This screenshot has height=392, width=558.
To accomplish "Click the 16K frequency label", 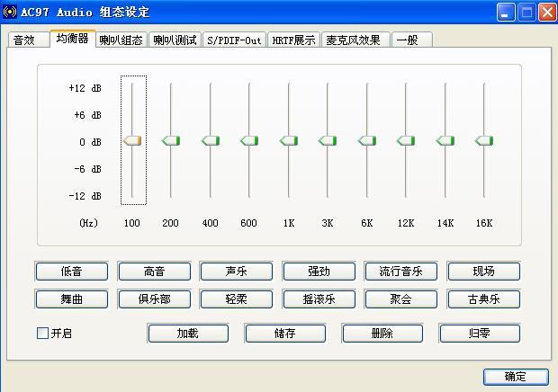I will [x=484, y=223].
